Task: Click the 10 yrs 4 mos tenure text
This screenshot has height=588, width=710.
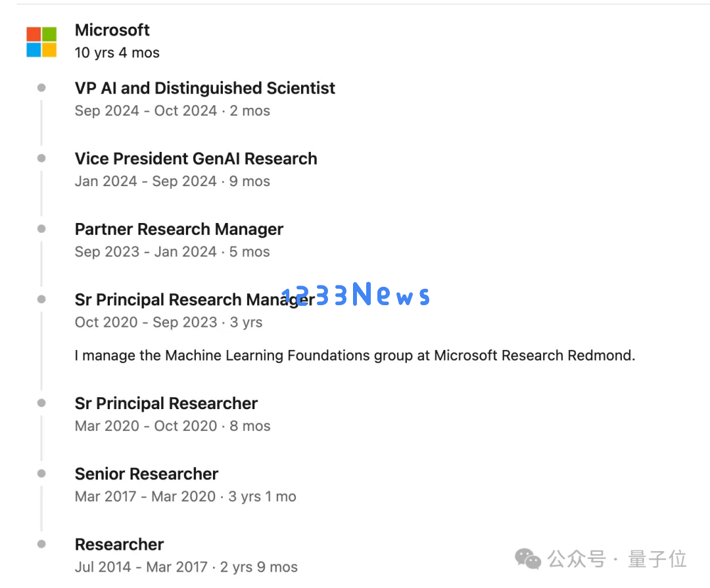Action: (x=117, y=53)
